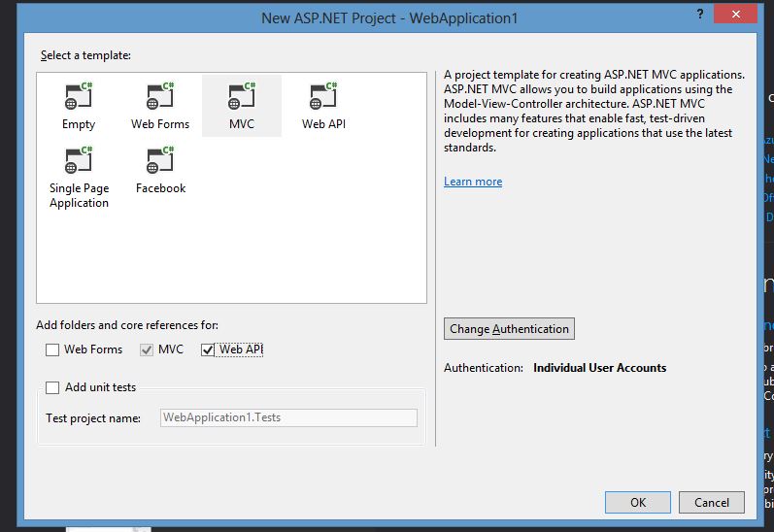
Task: Click the Cancel button
Action: point(711,502)
